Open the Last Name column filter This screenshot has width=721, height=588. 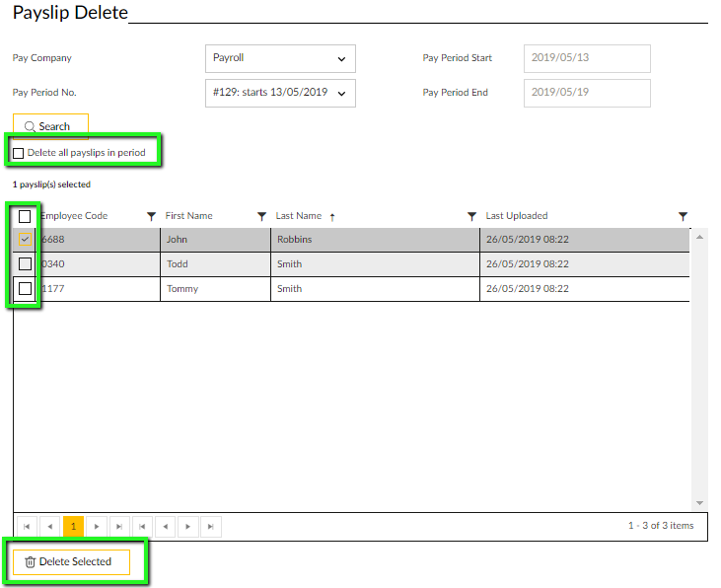[x=471, y=216]
